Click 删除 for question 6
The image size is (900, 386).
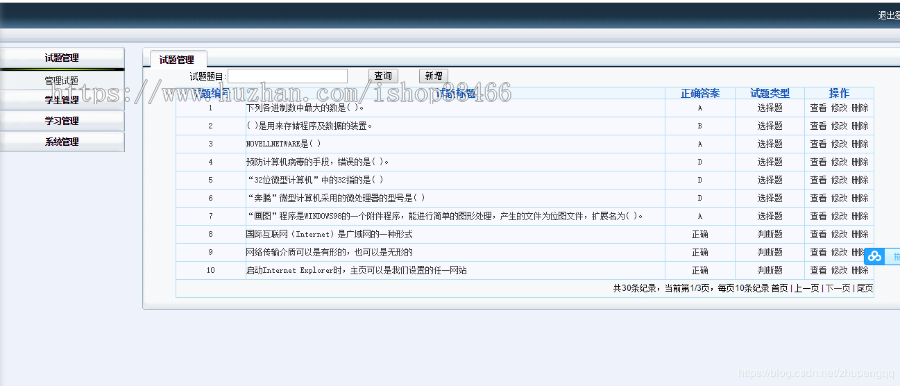point(859,198)
